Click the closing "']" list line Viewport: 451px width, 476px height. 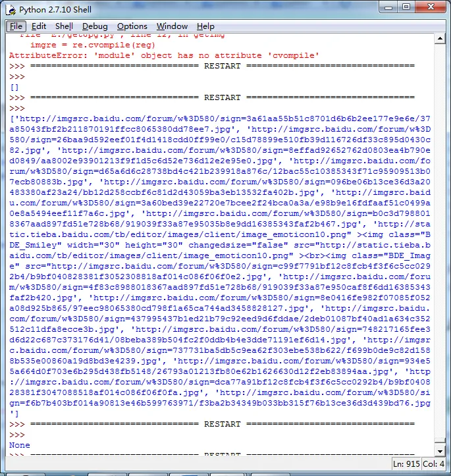coord(14,413)
